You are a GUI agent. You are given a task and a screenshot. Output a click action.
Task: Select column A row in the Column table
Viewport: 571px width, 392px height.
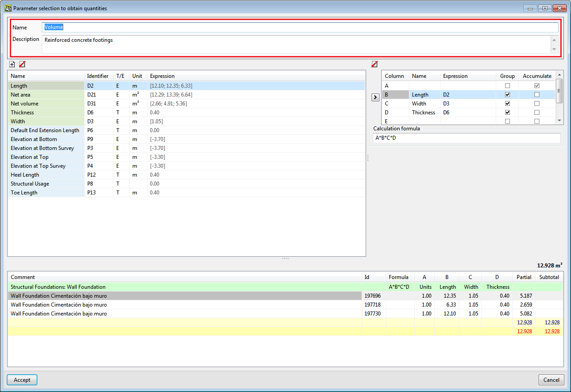(x=469, y=86)
